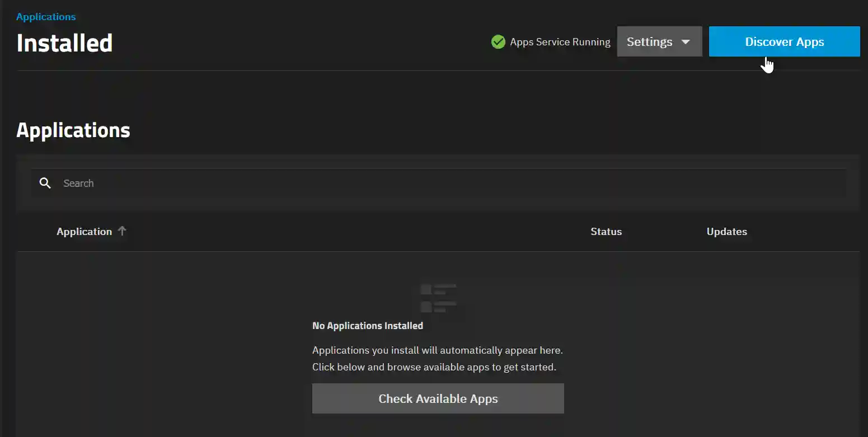Click the Status column header
Screen dimensions: 868x437
606,231
